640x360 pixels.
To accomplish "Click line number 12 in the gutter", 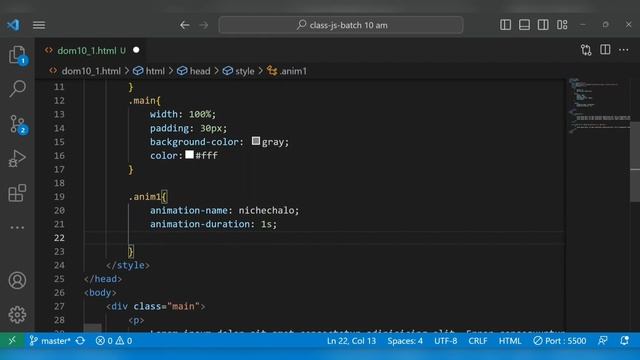I will (x=59, y=101).
